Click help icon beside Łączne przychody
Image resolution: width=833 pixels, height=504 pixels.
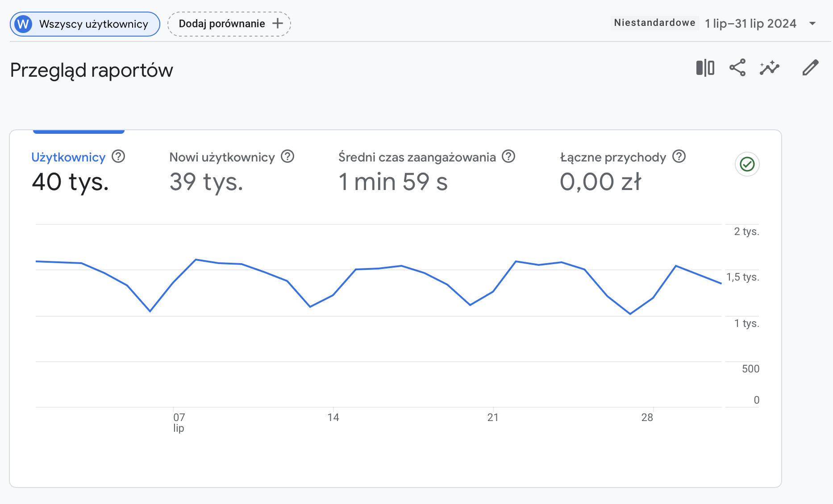[x=679, y=157]
